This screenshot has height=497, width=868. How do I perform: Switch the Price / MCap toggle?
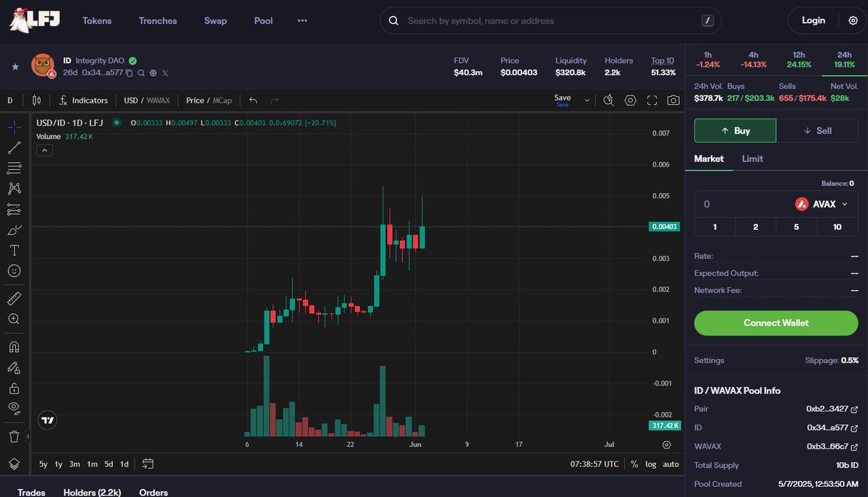[209, 101]
